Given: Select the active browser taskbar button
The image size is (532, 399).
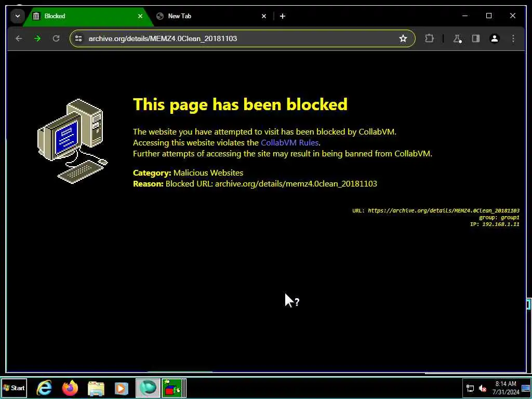Looking at the screenshot, I should (x=148, y=388).
